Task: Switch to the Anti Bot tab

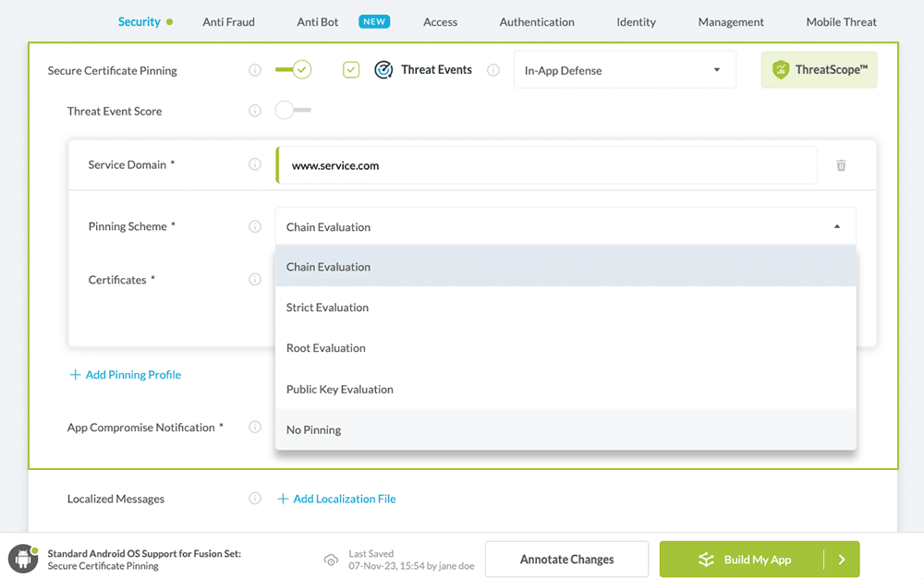Action: click(317, 21)
